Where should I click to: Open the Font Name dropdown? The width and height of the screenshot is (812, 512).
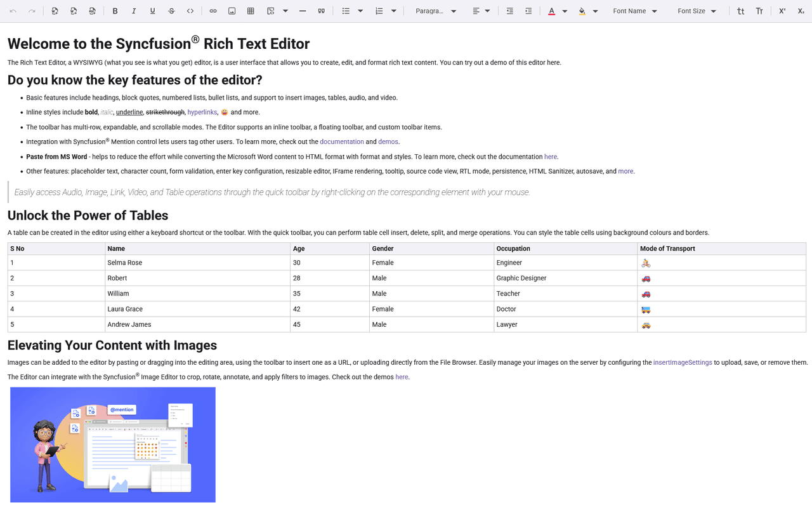point(635,11)
